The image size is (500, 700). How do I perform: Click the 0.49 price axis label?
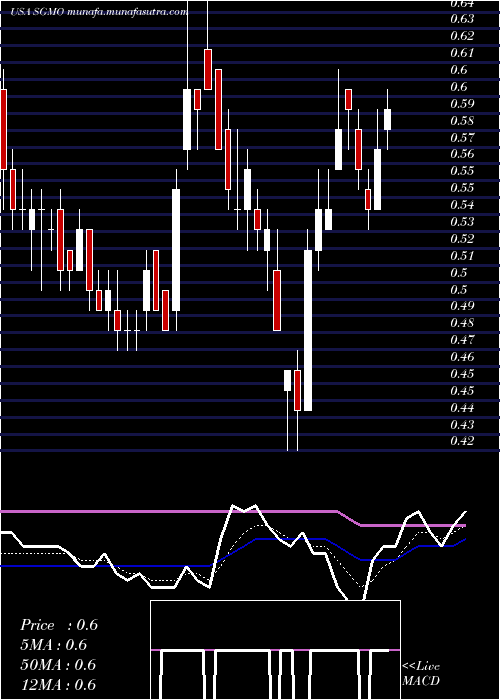[462, 306]
